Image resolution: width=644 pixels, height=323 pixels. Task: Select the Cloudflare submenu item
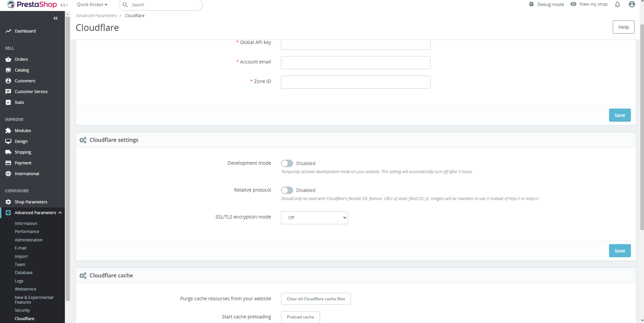pos(25,319)
